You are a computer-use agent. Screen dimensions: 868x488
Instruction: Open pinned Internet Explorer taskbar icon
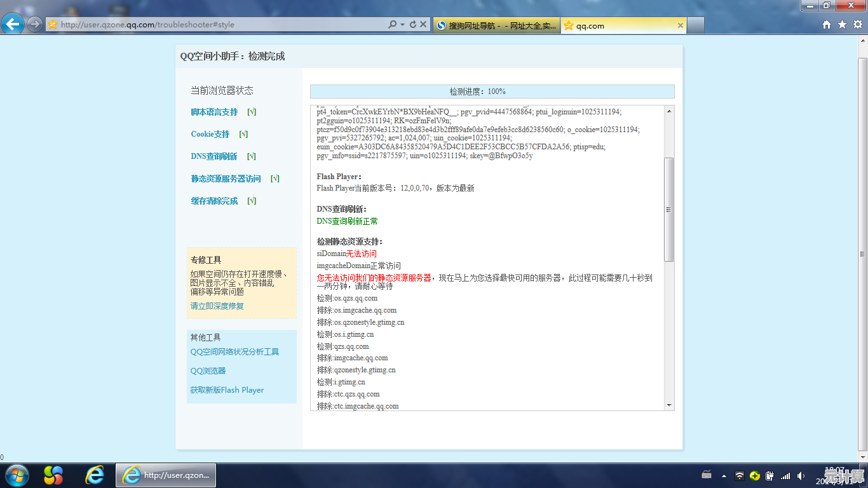(95, 475)
